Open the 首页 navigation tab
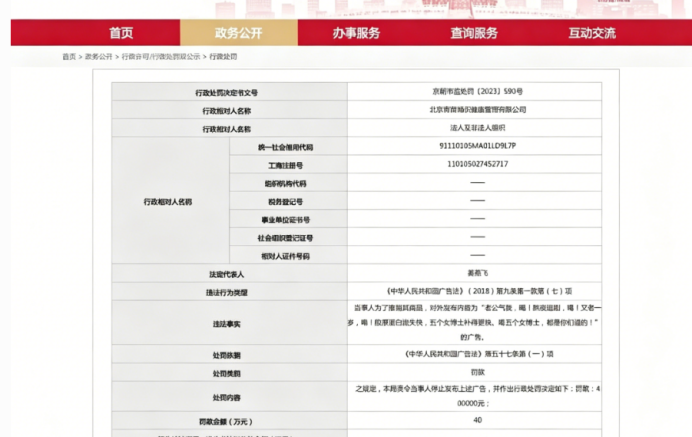Viewport: 692px width, 437px height. pyautogui.click(x=121, y=33)
